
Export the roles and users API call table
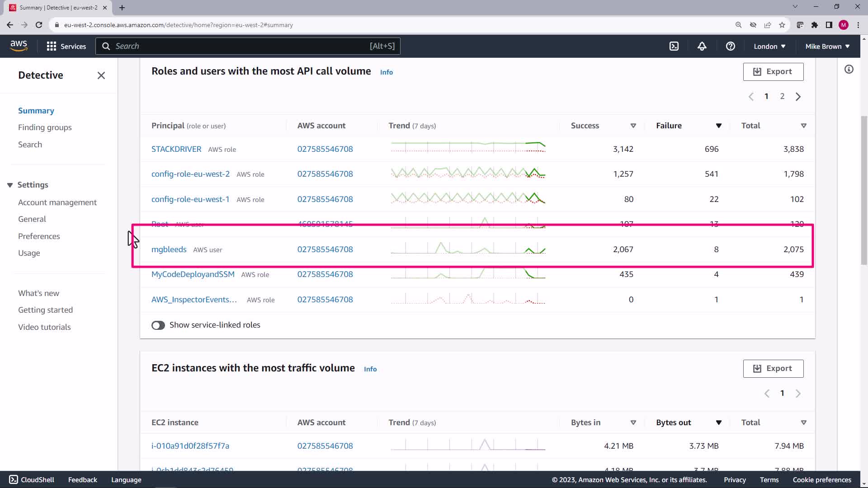(x=773, y=71)
